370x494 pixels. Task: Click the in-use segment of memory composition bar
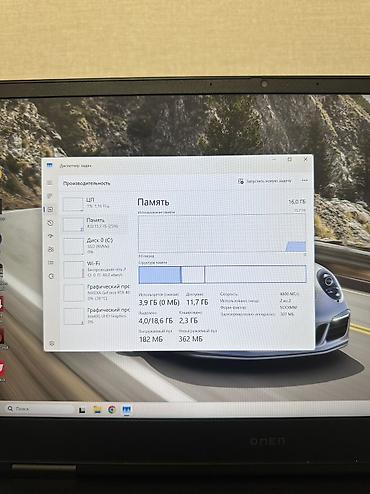[160, 275]
